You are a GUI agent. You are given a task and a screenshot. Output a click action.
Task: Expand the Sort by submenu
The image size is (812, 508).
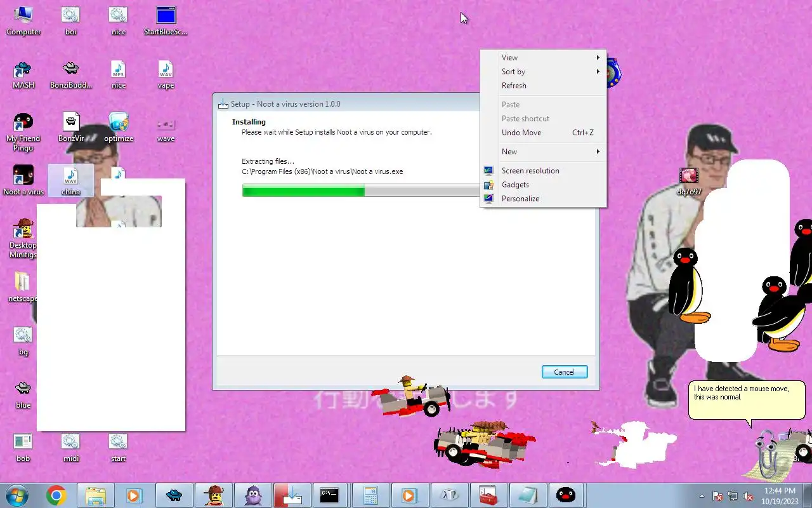click(x=544, y=72)
